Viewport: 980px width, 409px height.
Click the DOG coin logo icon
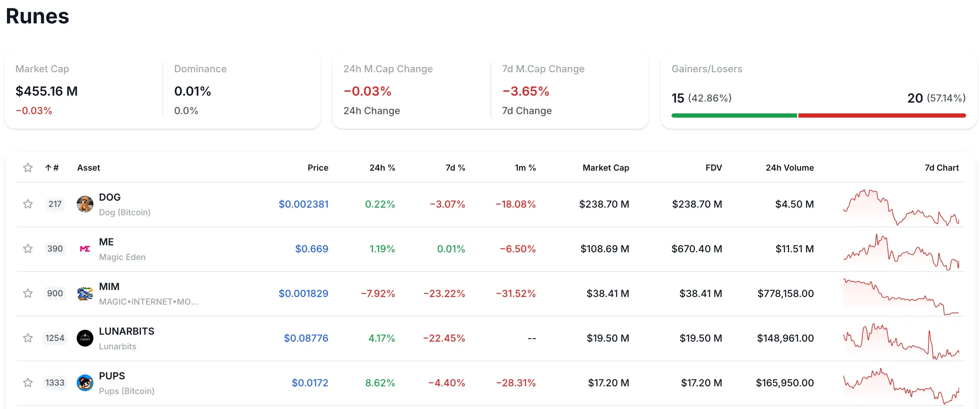coord(85,204)
